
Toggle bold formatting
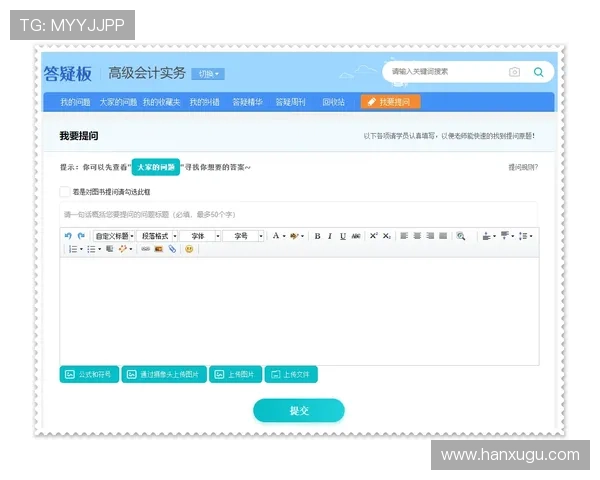[317, 236]
